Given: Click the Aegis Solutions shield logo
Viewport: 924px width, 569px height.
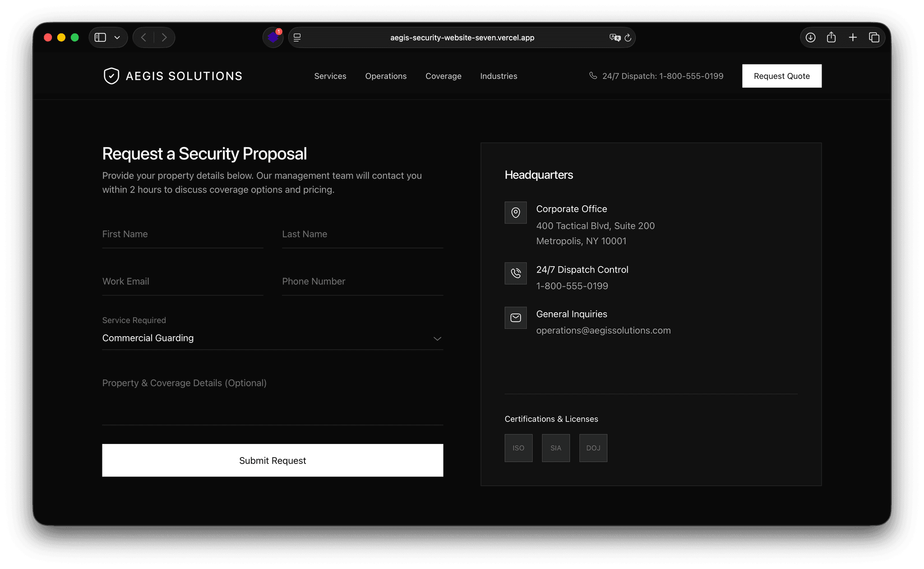Looking at the screenshot, I should tap(111, 76).
